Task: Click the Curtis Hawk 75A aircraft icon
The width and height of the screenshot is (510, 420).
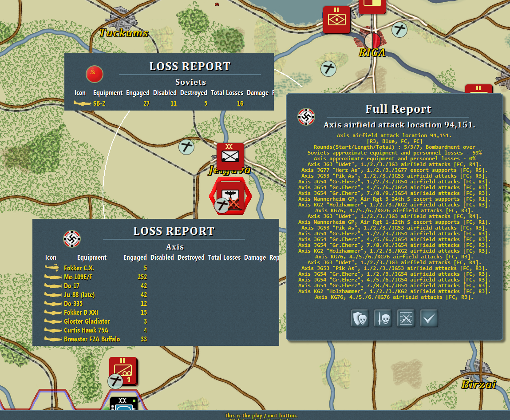Action: (x=53, y=330)
